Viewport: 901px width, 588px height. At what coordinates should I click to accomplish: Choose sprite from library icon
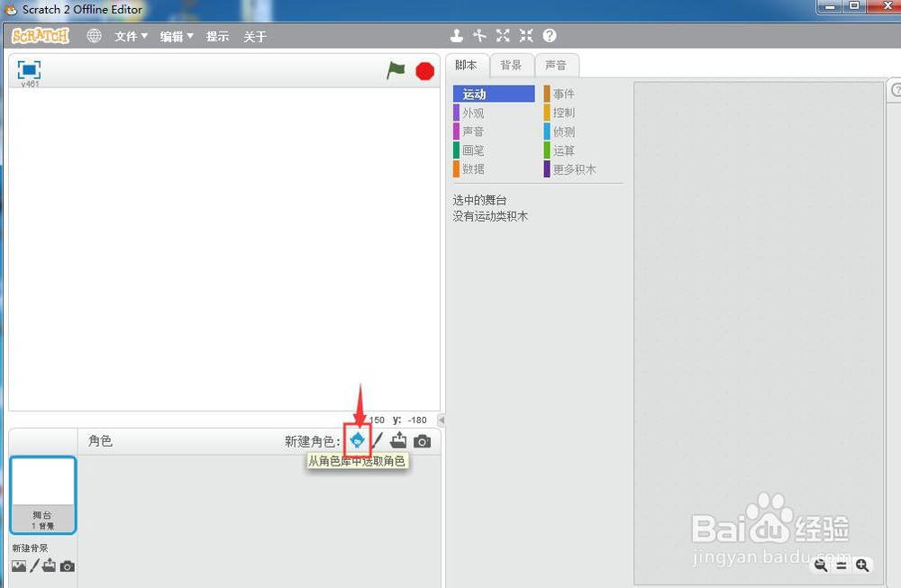click(x=357, y=440)
